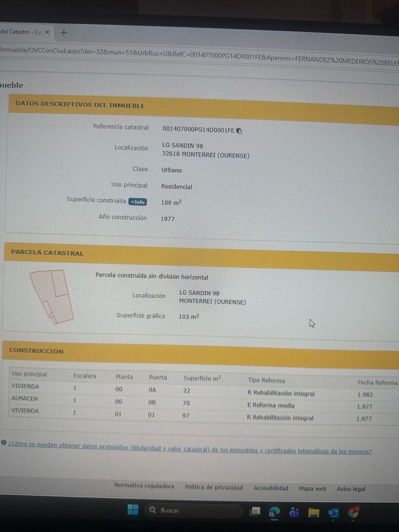This screenshot has height=532, width=399.
Task: Click the address text LG SANDIN 98 under Datos Descriptivos
Action: tap(182, 146)
